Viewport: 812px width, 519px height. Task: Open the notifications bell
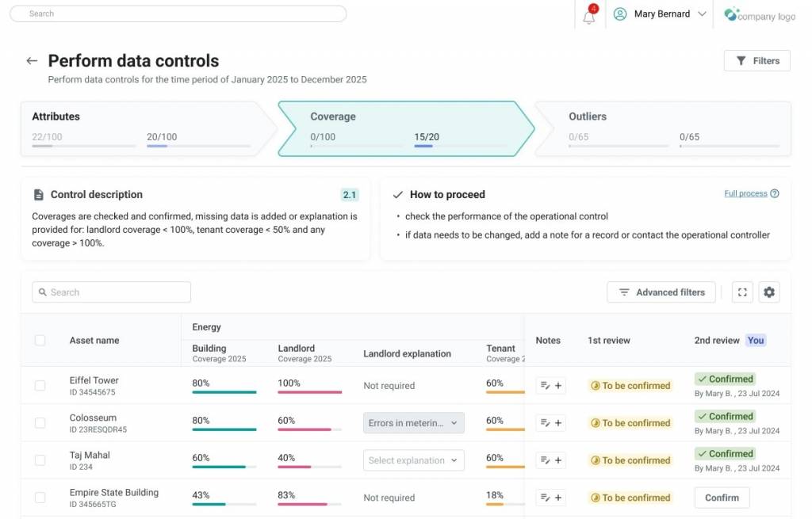pyautogui.click(x=589, y=16)
